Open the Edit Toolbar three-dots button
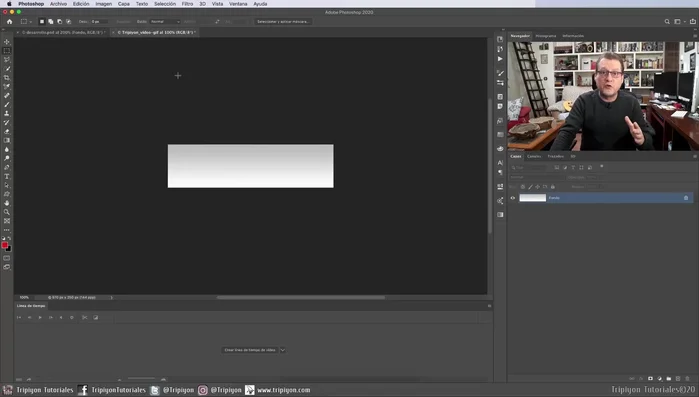 pyautogui.click(x=7, y=230)
